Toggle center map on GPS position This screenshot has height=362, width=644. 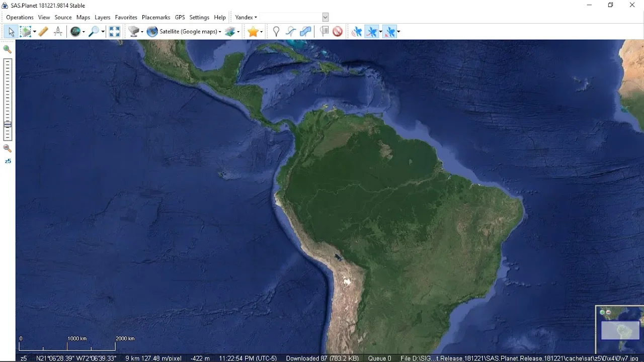click(x=390, y=32)
